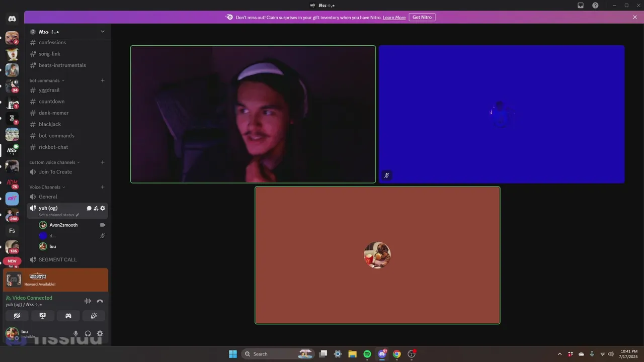Open the RBT server icon in sidebar

(x=12, y=199)
